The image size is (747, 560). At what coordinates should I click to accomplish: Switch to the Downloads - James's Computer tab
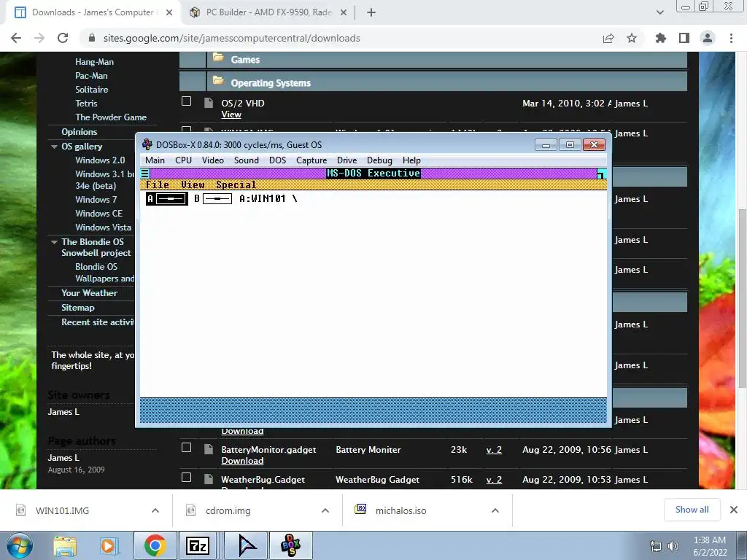(93, 12)
